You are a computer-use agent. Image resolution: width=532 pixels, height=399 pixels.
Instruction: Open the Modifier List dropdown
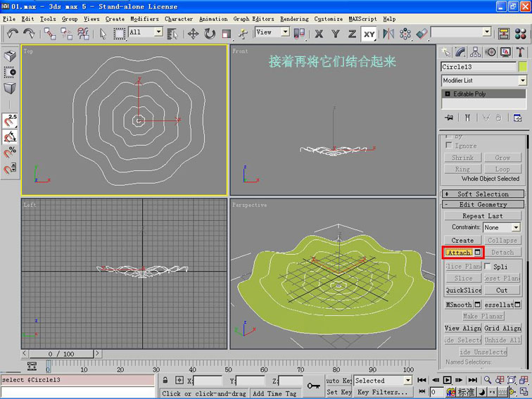[523, 80]
